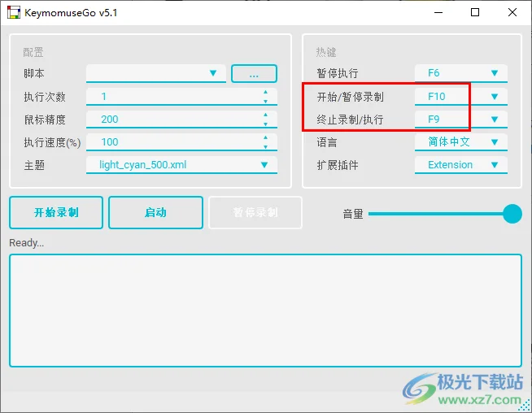Click the 脚本 label
532x413 pixels.
(x=34, y=73)
